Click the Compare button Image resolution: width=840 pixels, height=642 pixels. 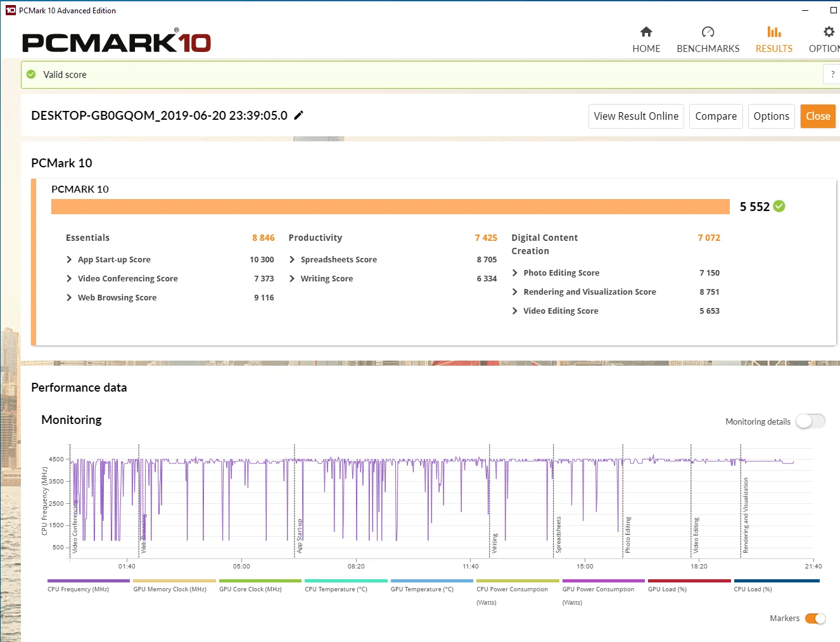click(x=716, y=116)
